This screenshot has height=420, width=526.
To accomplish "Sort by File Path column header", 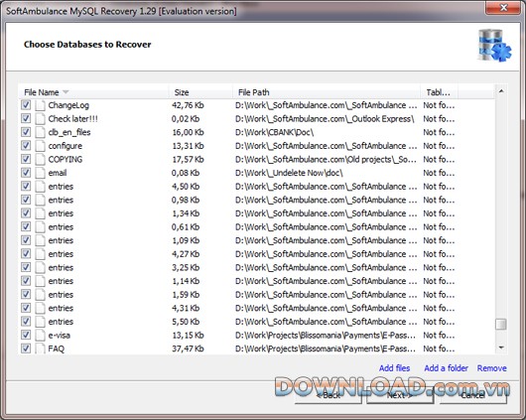I will pos(327,92).
